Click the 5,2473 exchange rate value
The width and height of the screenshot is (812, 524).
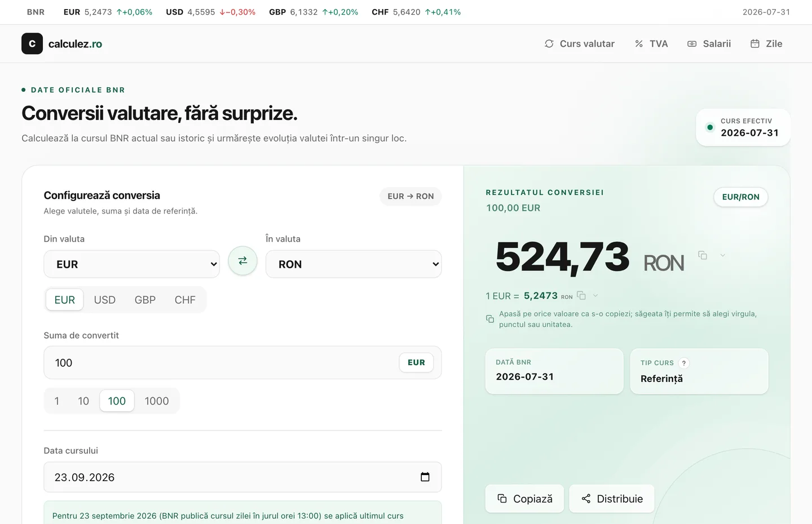(x=541, y=295)
